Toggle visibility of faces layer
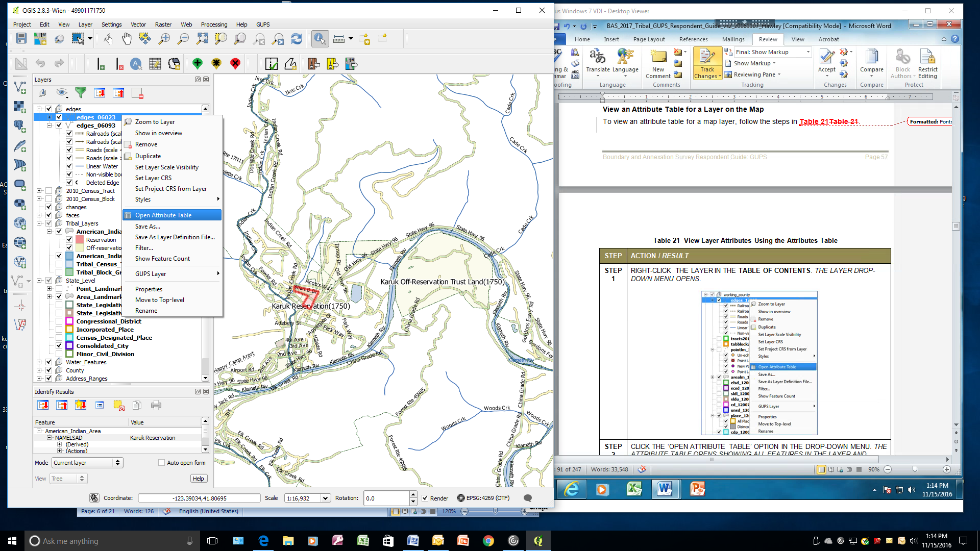This screenshot has width=980, height=551. click(x=49, y=215)
